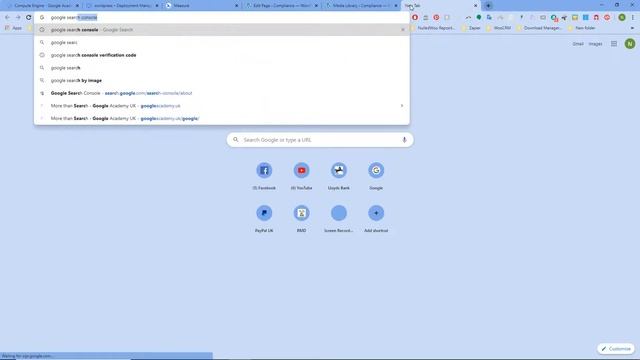Click the Google Translate extension icon
640x360 pixels.
click(489, 18)
